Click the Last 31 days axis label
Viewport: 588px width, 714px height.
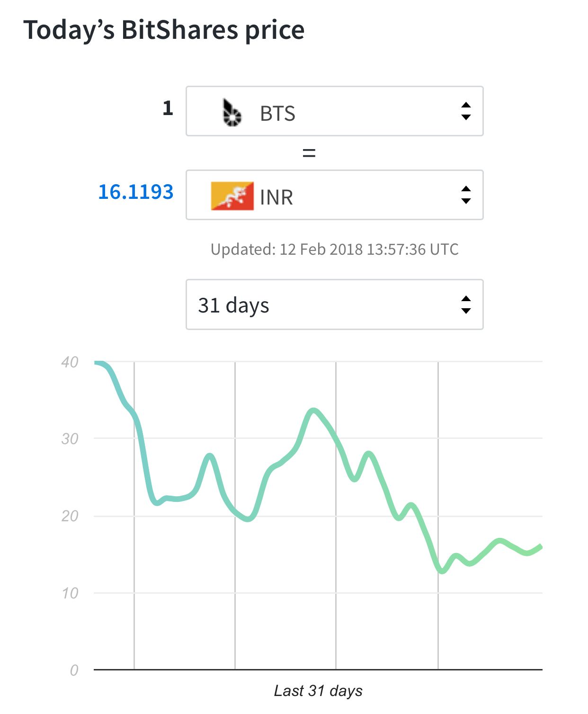(x=318, y=691)
